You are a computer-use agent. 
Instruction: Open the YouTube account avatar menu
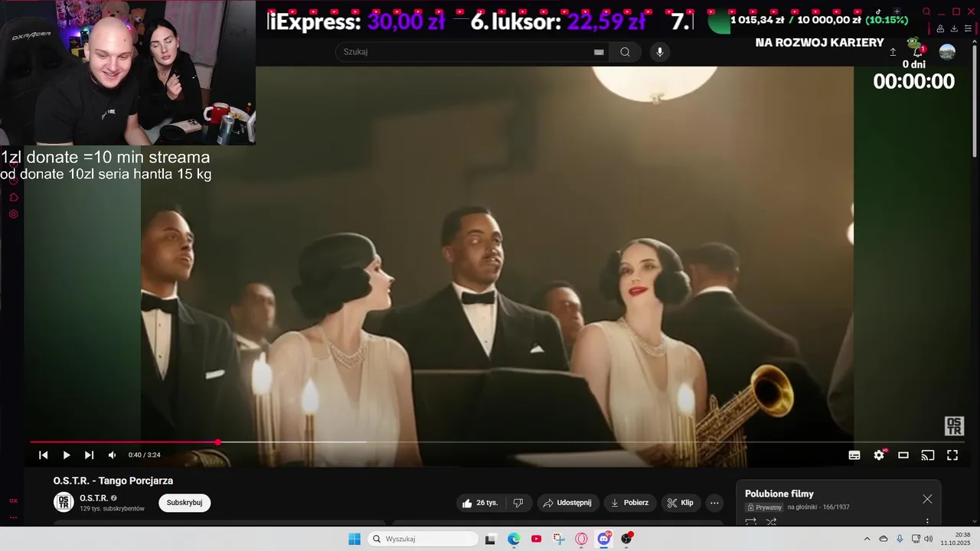tap(947, 52)
